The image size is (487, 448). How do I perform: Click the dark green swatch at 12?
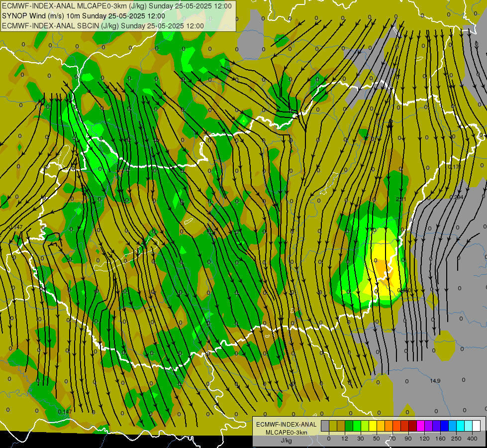point(349,426)
